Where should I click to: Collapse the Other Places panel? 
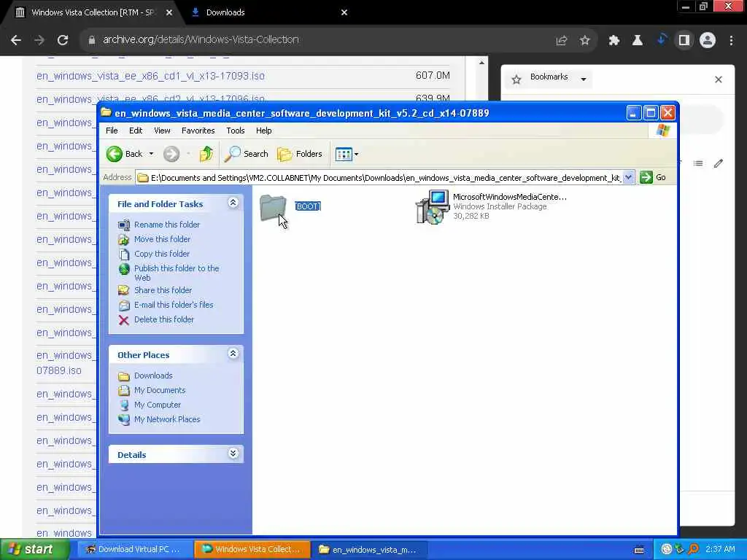(x=233, y=354)
